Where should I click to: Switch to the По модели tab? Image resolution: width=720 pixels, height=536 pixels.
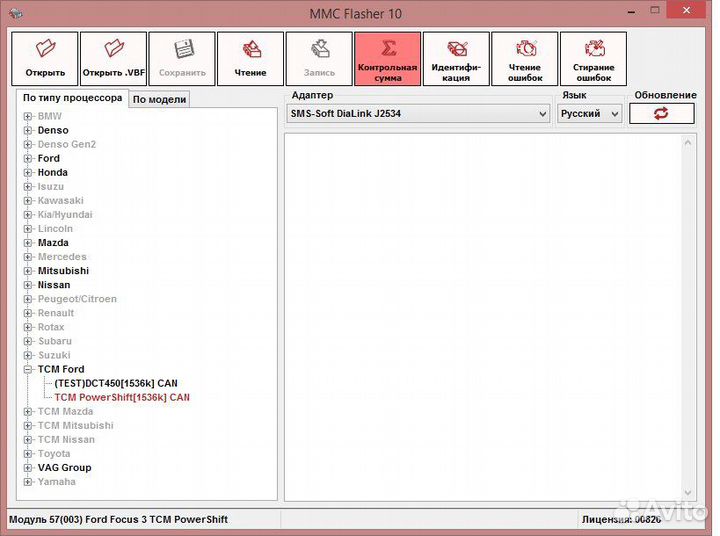coord(159,99)
